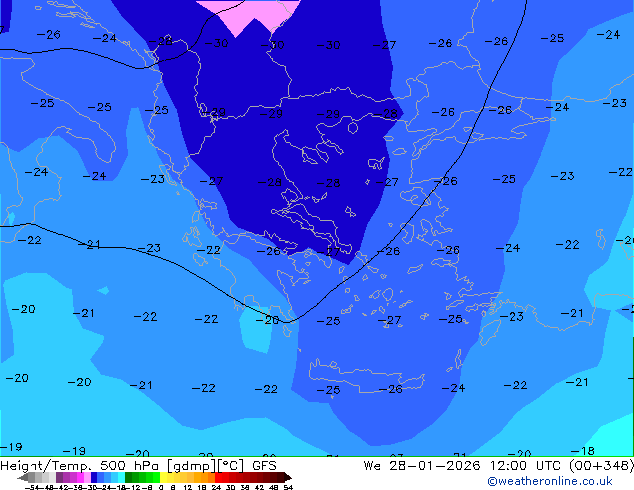Click the dark blue swatch in legend

coord(94,477)
